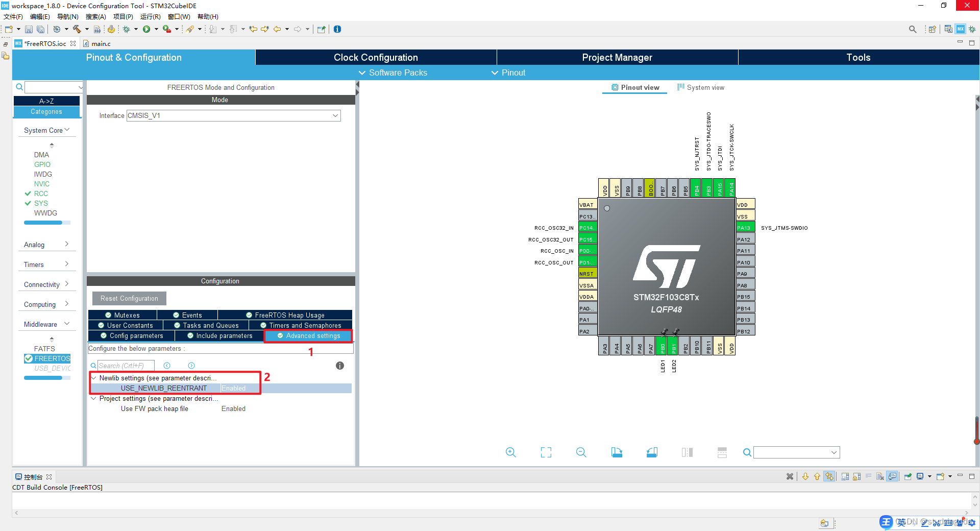This screenshot has height=531, width=980.
Task: Click the Back navigation arrow icon
Action: coord(277,29)
